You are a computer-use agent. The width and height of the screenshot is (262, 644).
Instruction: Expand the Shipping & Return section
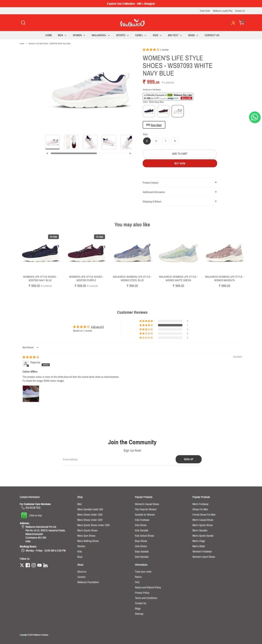[180, 202]
